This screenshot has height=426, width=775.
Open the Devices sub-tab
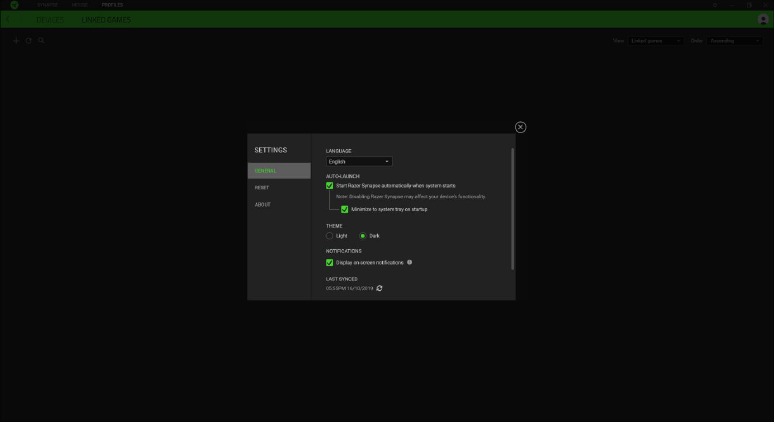(x=50, y=20)
